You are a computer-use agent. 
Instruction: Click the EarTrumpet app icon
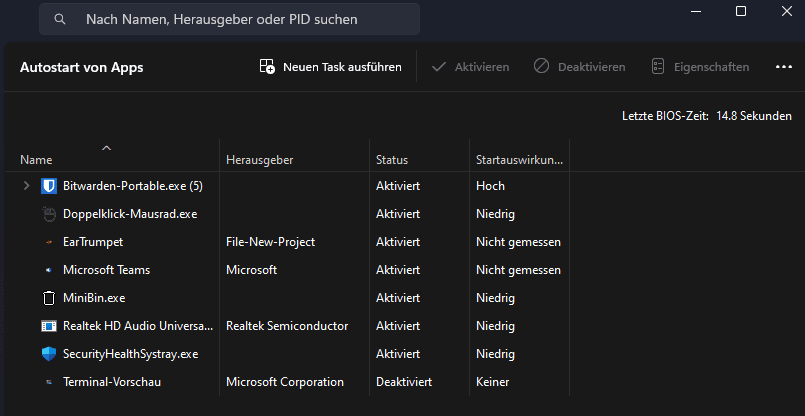click(x=49, y=242)
